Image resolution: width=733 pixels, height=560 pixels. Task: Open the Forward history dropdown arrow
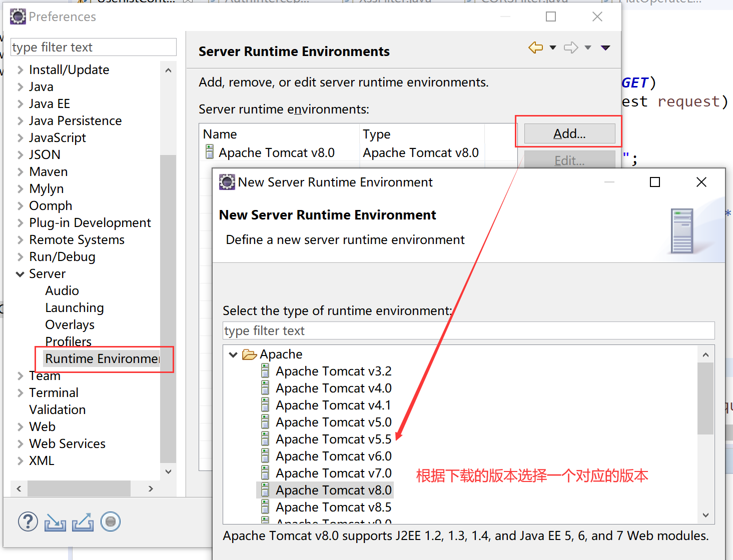coord(588,47)
